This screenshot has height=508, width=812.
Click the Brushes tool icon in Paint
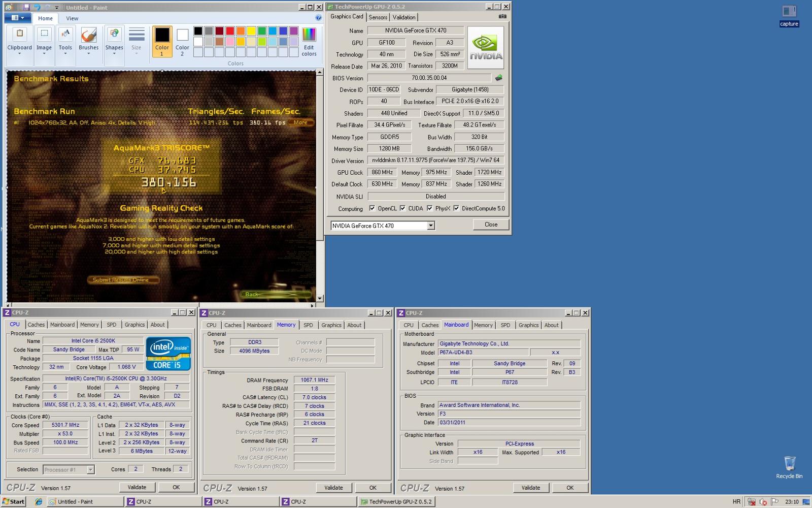coord(88,35)
